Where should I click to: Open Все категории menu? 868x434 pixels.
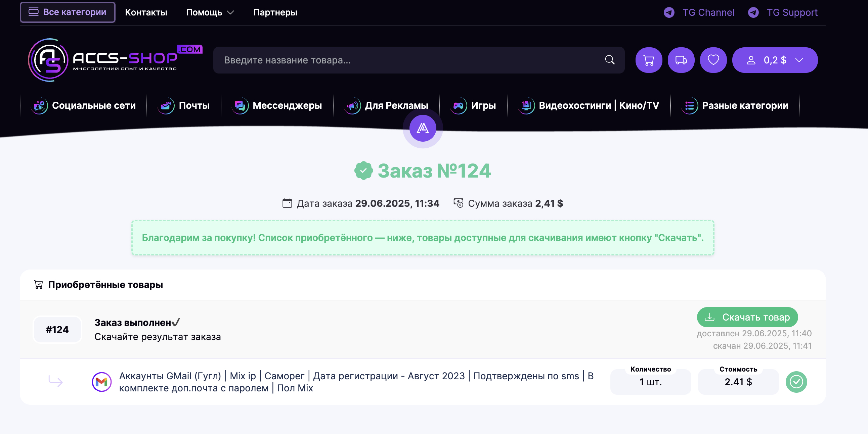tap(68, 12)
